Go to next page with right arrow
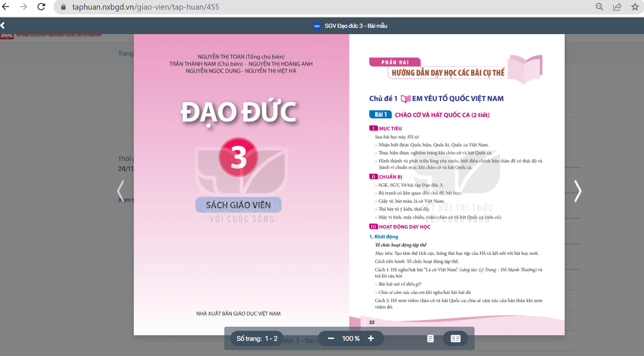 tap(578, 191)
